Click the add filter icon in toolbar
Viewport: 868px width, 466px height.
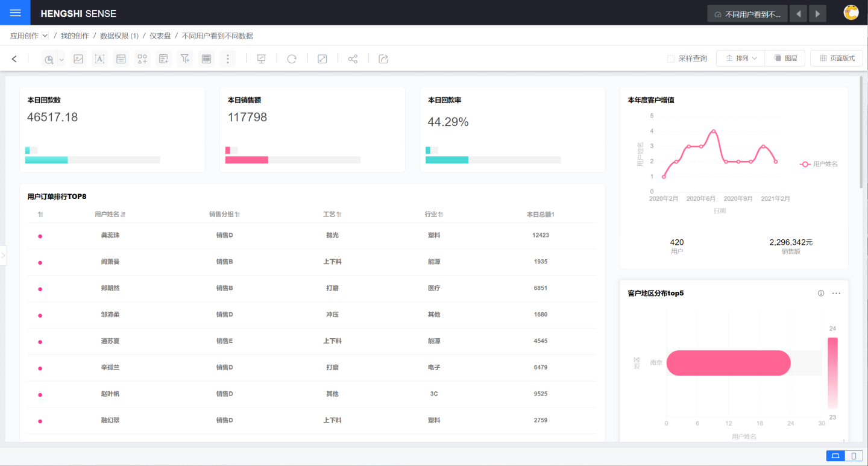point(185,58)
